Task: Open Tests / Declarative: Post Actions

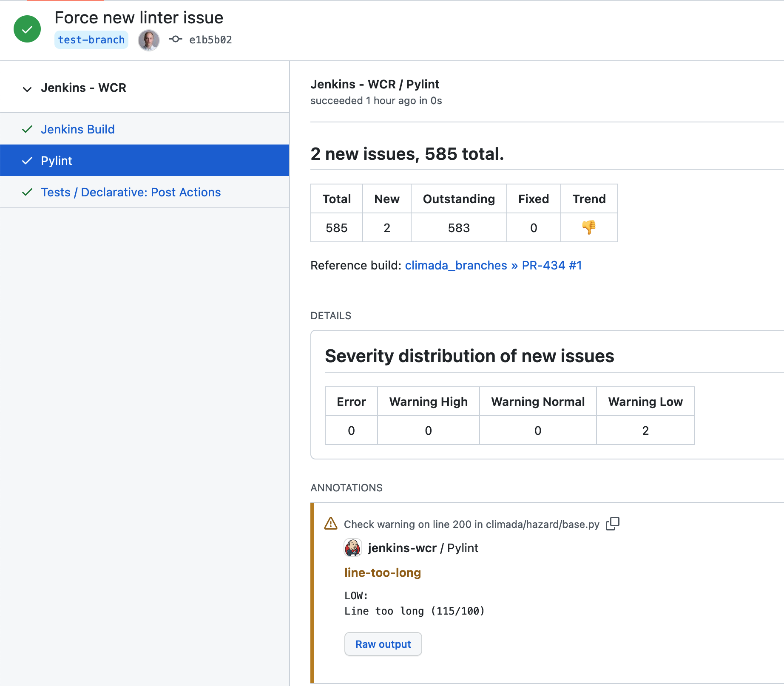Action: [x=131, y=192]
